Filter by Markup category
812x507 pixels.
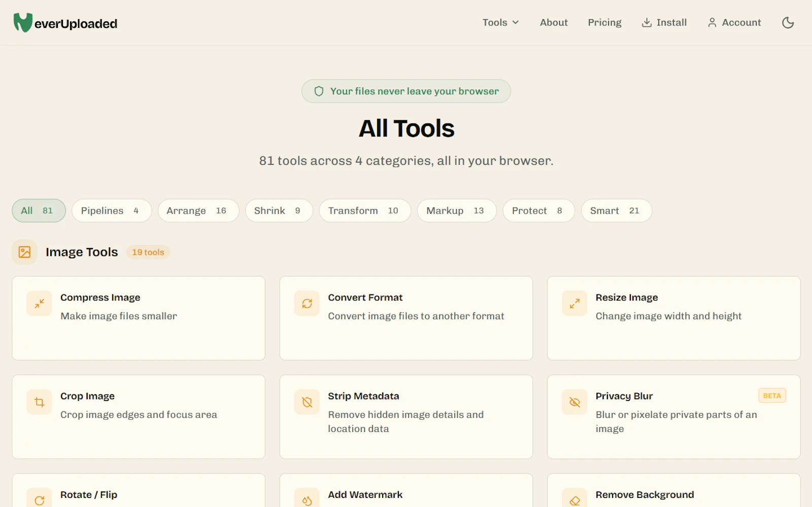[x=457, y=211]
